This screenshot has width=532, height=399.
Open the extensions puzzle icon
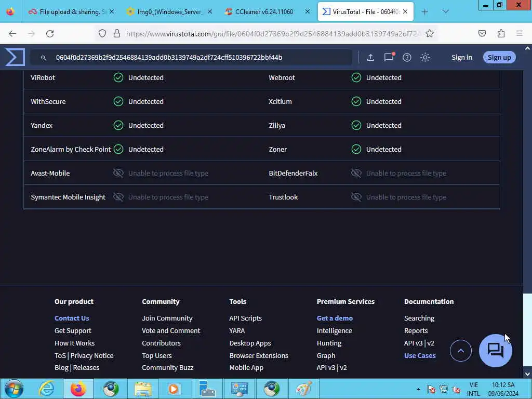pyautogui.click(x=501, y=33)
